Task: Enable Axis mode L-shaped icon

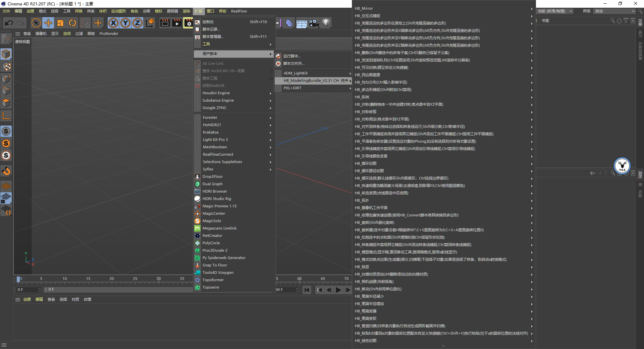Action: [x=6, y=116]
